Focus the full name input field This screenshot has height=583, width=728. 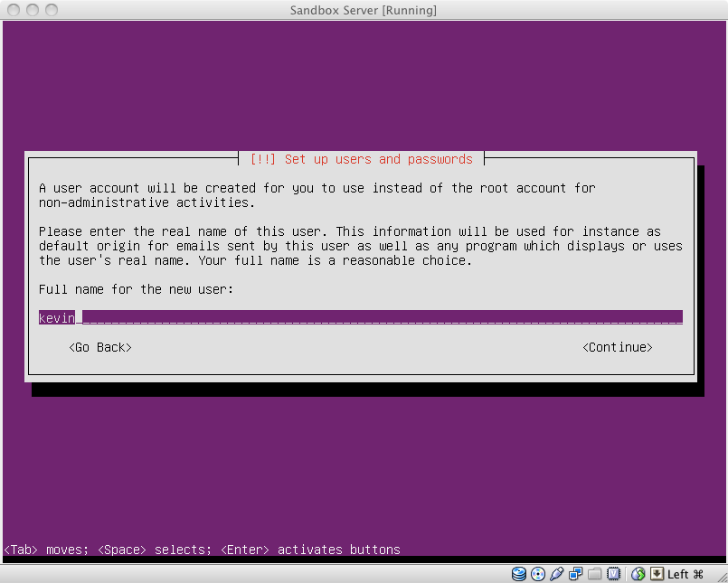[361, 317]
